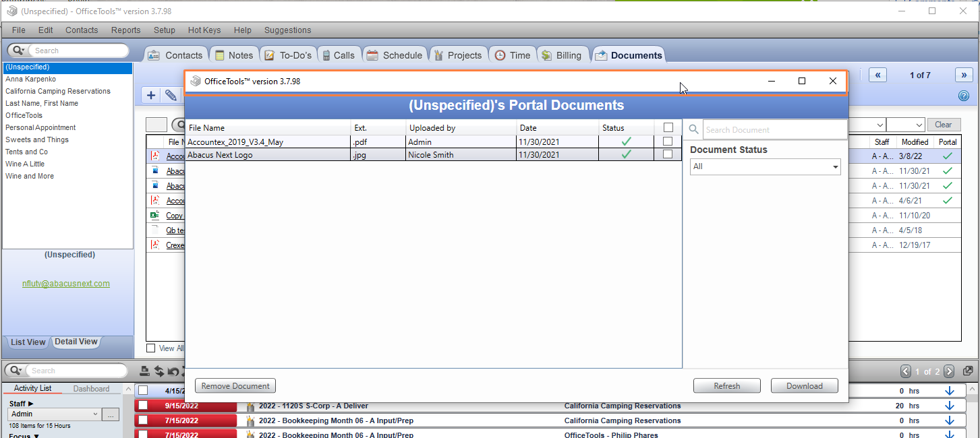Click the Download button

(x=805, y=386)
